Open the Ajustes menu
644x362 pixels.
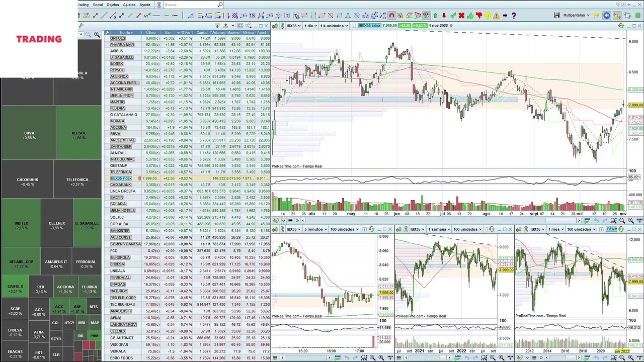pos(129,5)
